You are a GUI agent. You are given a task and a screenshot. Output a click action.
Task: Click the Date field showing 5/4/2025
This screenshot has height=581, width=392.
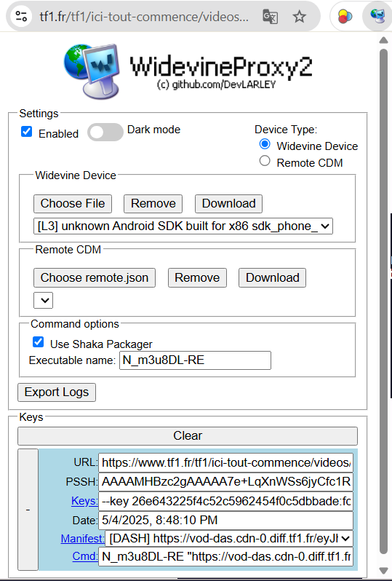pyautogui.click(x=225, y=521)
